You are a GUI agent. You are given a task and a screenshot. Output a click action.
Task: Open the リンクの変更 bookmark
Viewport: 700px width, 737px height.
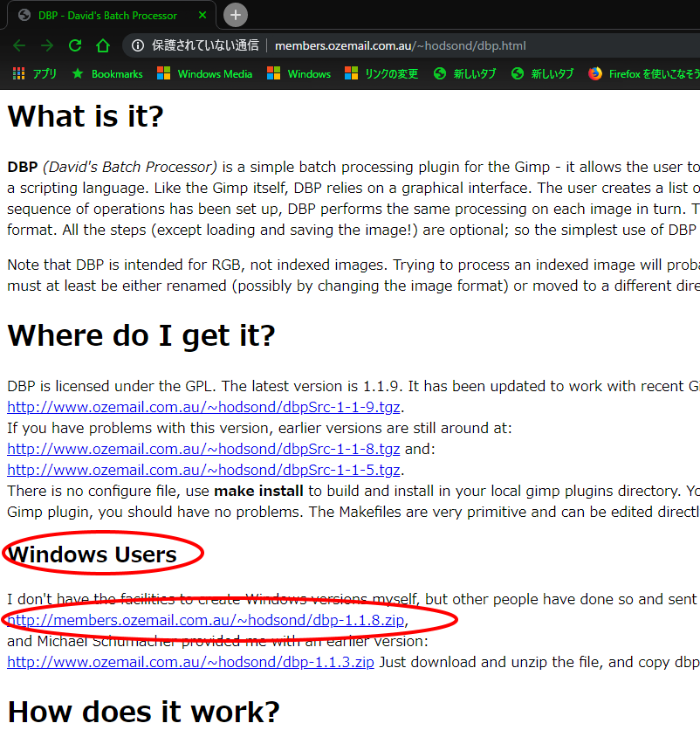coord(381,74)
